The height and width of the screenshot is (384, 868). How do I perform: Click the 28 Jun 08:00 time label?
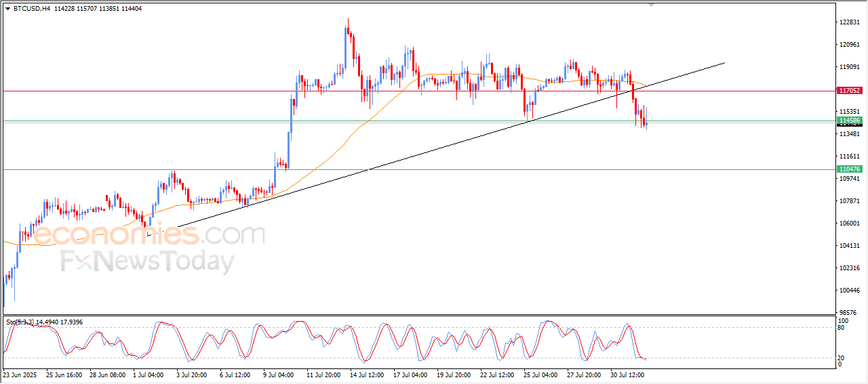(108, 375)
